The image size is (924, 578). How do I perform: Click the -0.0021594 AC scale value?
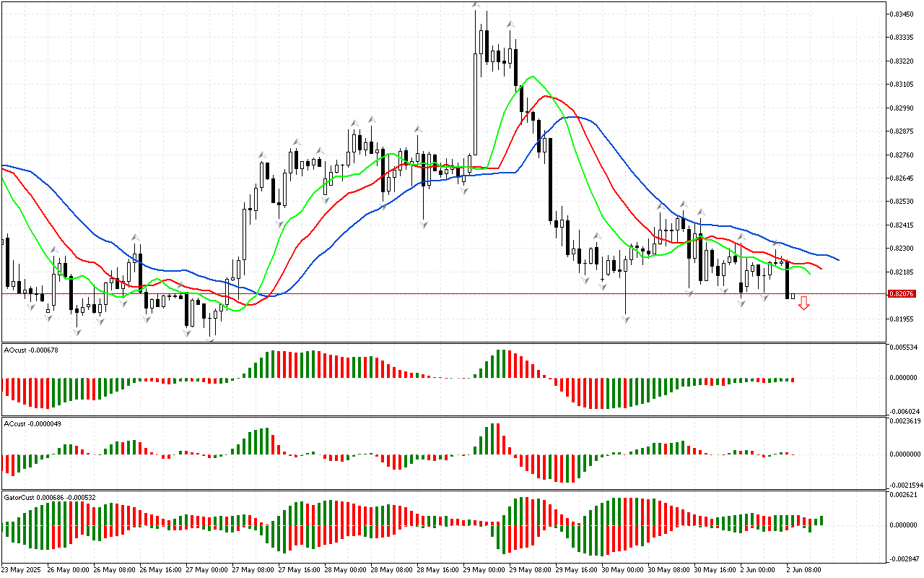click(905, 485)
